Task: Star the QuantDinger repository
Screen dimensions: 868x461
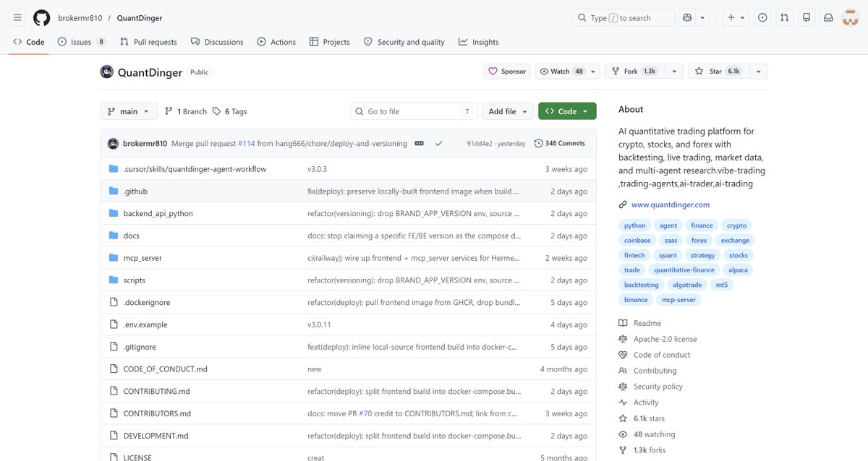Action: [x=718, y=72]
